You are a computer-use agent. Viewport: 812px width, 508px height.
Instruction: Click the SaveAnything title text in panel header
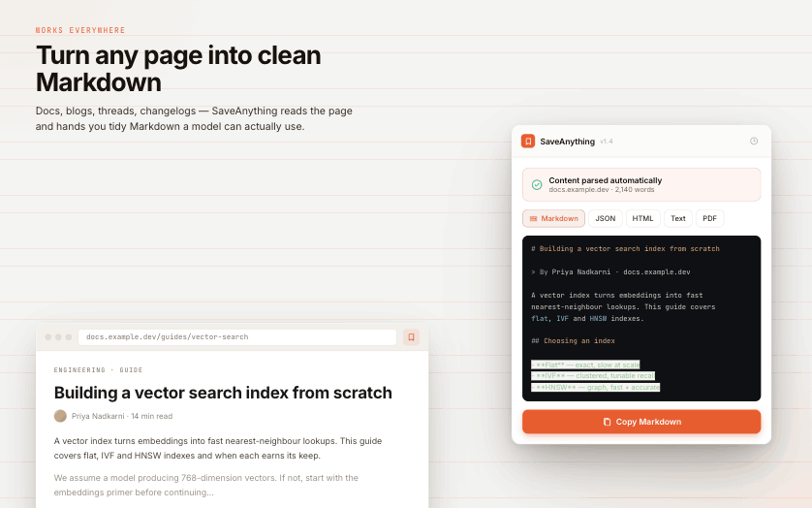[567, 142]
